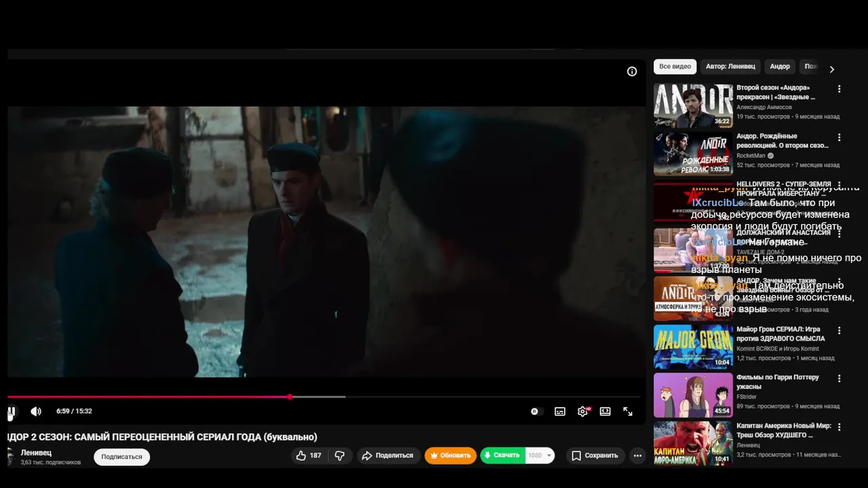This screenshot has width=868, height=488.
Task: Show more filter chips with right arrow
Action: tap(832, 69)
